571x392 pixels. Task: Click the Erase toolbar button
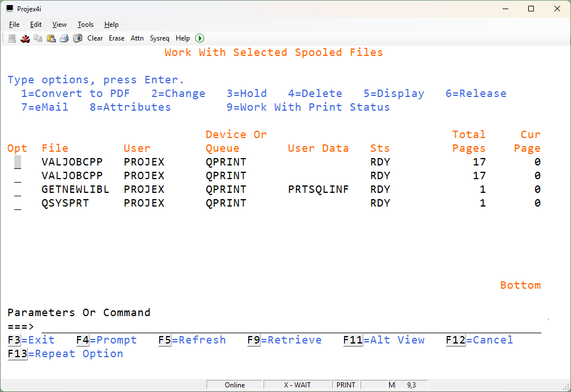[116, 38]
